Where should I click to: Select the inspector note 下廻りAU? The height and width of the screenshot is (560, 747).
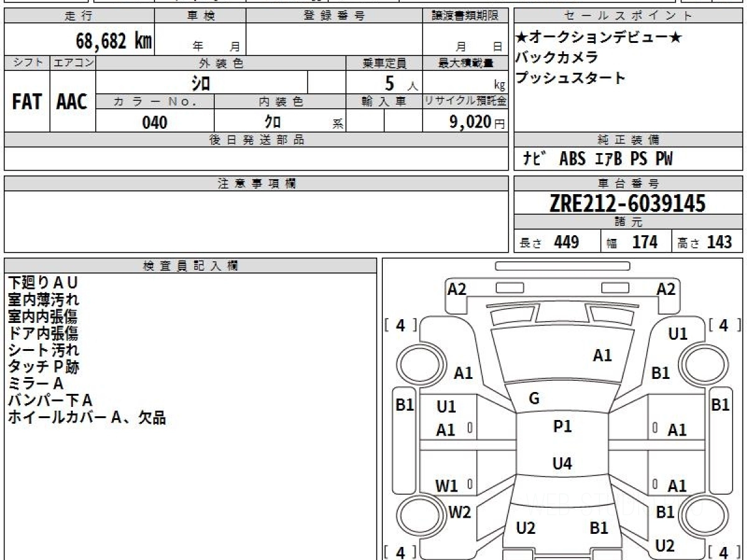[44, 283]
